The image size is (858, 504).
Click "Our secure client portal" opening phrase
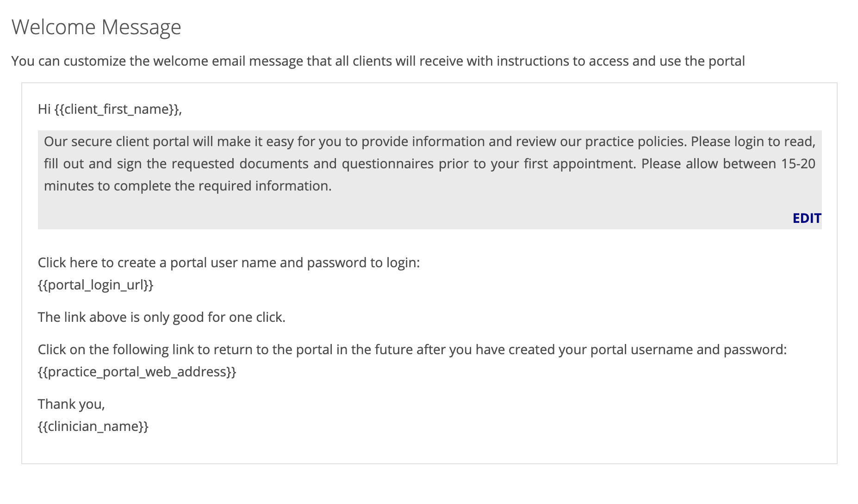click(117, 141)
